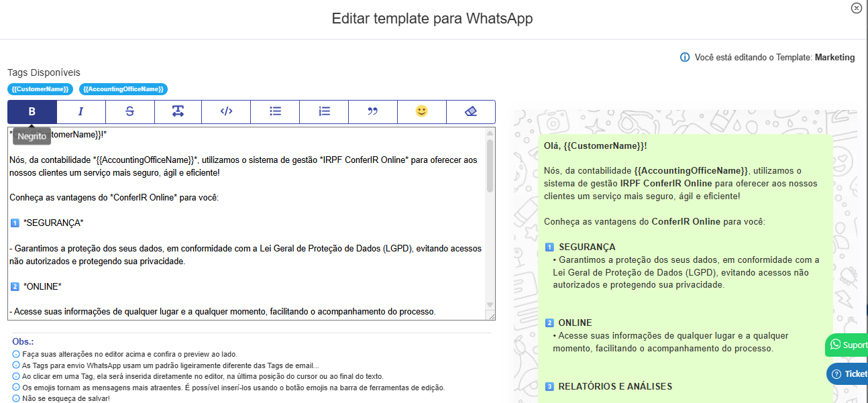Close the edit template dialog
Screen dimensions: 868x403
point(856,8)
